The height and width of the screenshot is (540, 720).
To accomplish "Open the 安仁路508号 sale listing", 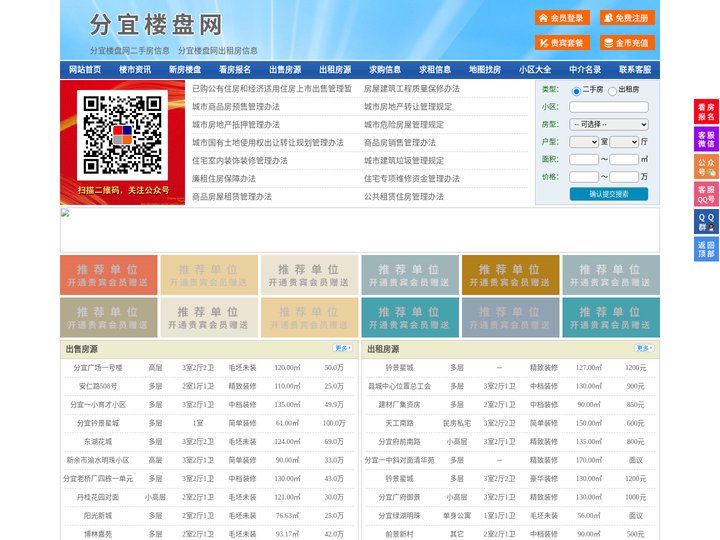I will click(98, 386).
